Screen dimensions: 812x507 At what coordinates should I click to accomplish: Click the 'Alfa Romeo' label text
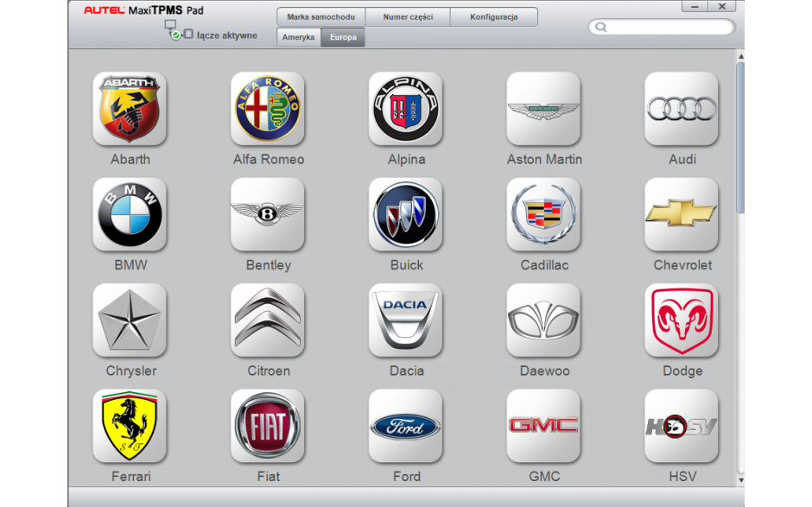269,160
